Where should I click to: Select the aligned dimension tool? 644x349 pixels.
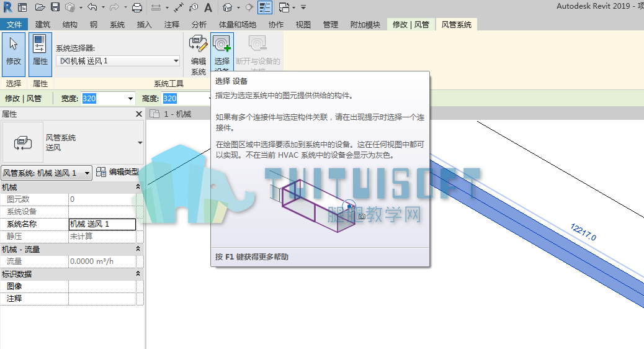point(179,7)
